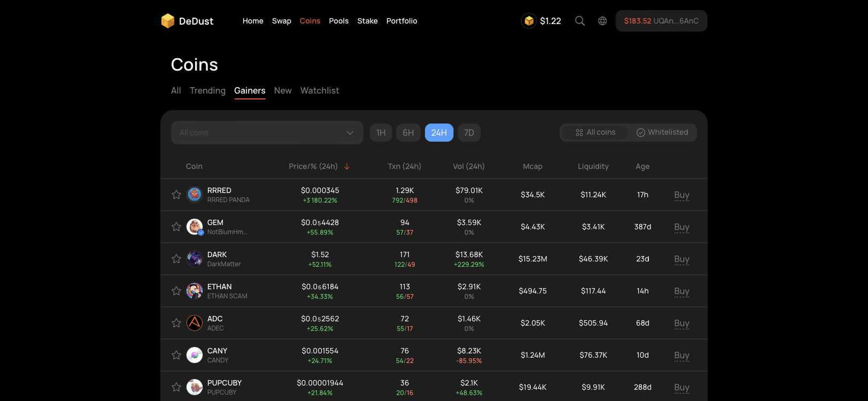Select the 6H timeframe
Image resolution: width=868 pixels, height=401 pixels.
pos(408,133)
